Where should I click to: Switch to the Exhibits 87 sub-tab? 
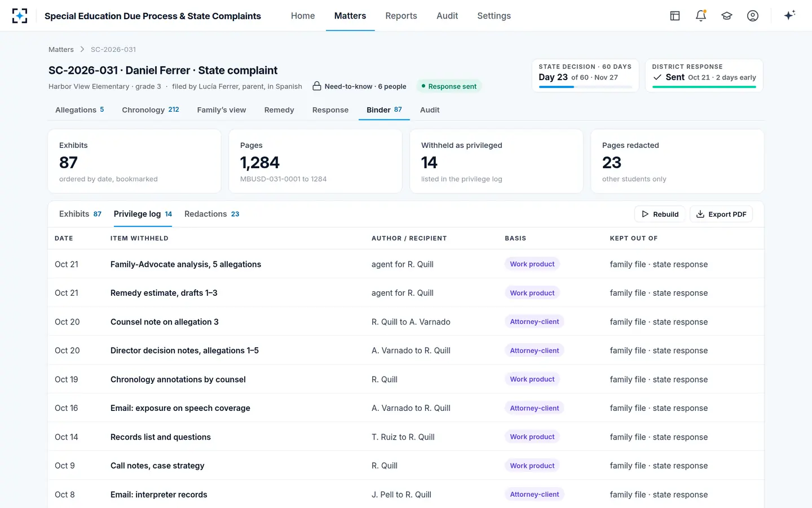click(80, 214)
